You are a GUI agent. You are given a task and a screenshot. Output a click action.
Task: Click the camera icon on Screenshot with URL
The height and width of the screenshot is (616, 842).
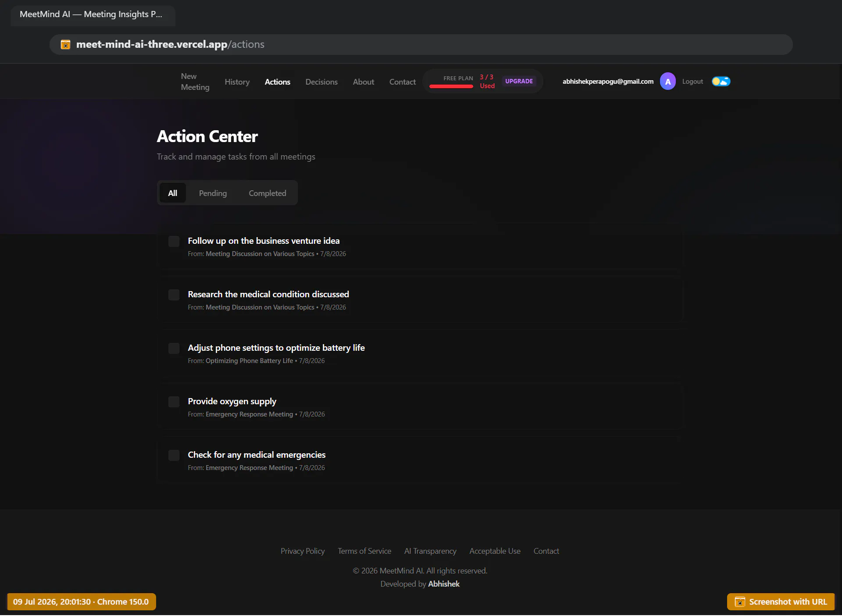[739, 602]
